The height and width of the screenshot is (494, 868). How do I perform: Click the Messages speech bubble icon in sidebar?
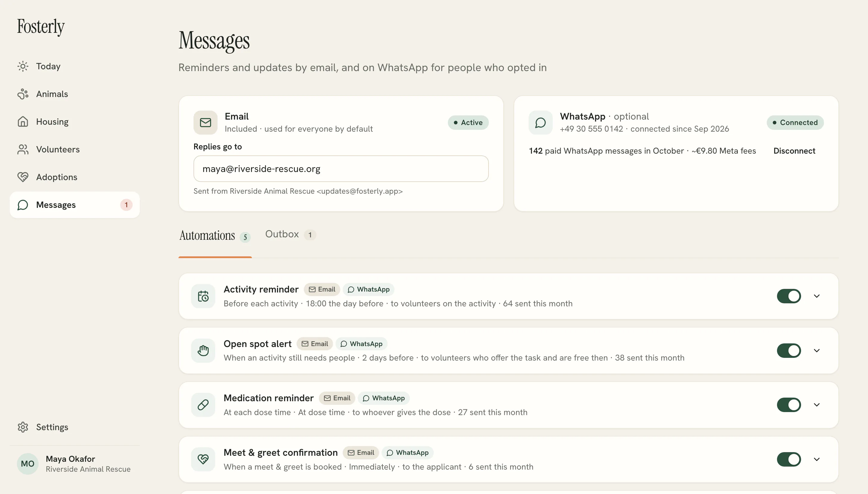pyautogui.click(x=23, y=205)
